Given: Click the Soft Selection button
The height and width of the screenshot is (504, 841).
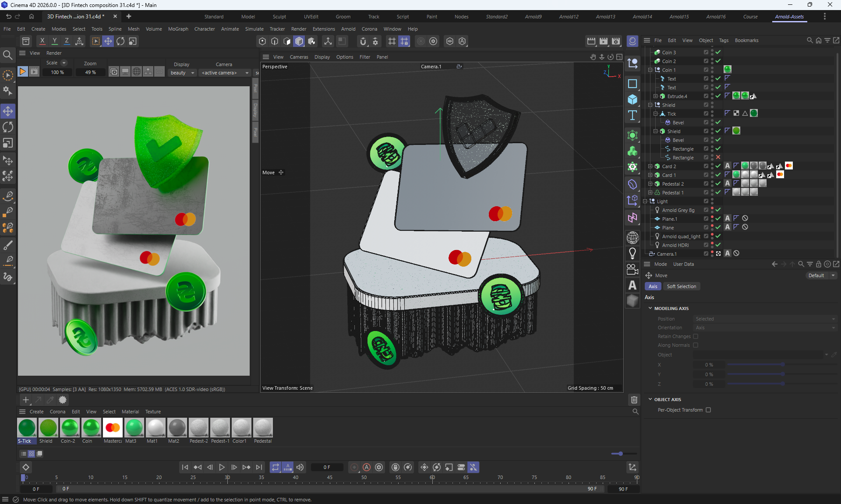Looking at the screenshot, I should 681,286.
